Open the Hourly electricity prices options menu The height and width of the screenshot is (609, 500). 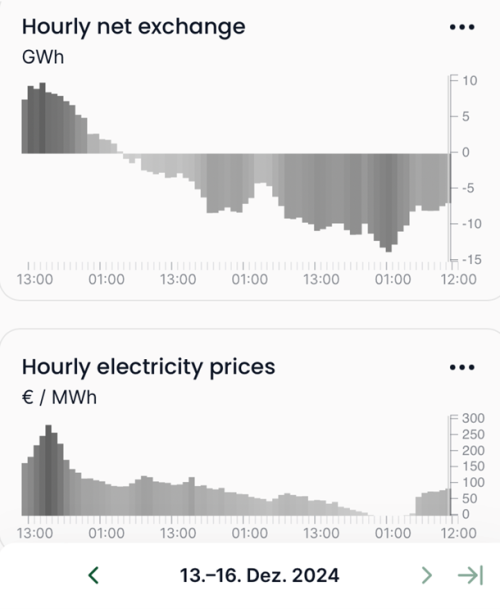coord(462,367)
